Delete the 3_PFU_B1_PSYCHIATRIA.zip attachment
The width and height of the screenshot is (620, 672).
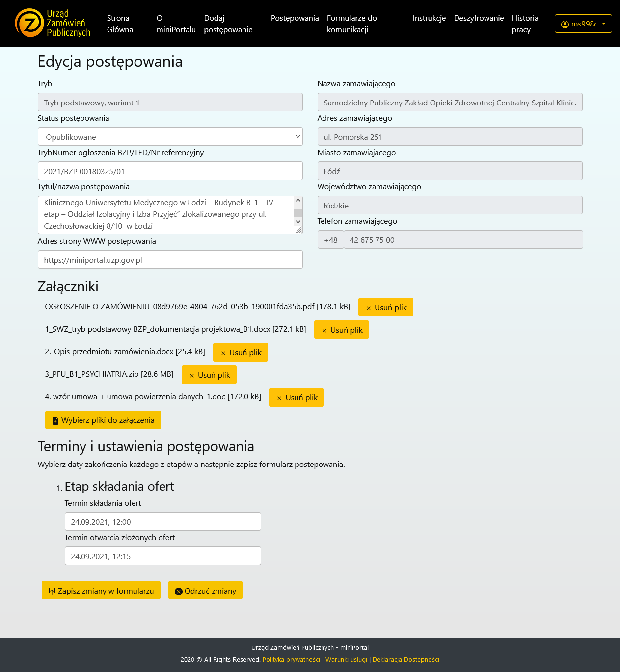coord(209,375)
